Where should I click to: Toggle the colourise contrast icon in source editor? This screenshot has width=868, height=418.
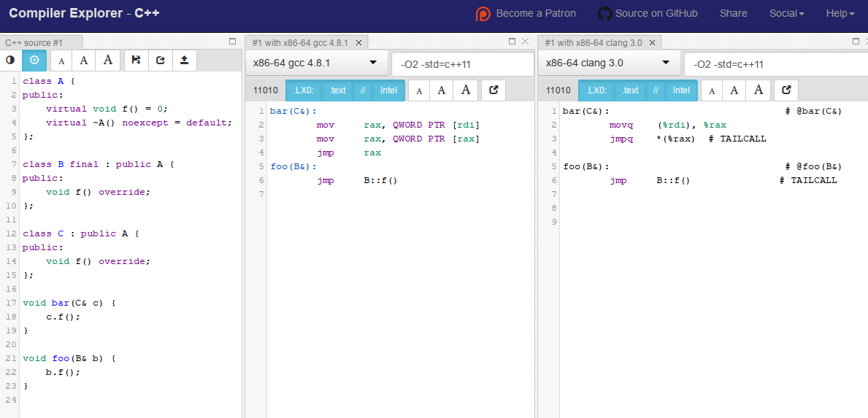pos(10,61)
